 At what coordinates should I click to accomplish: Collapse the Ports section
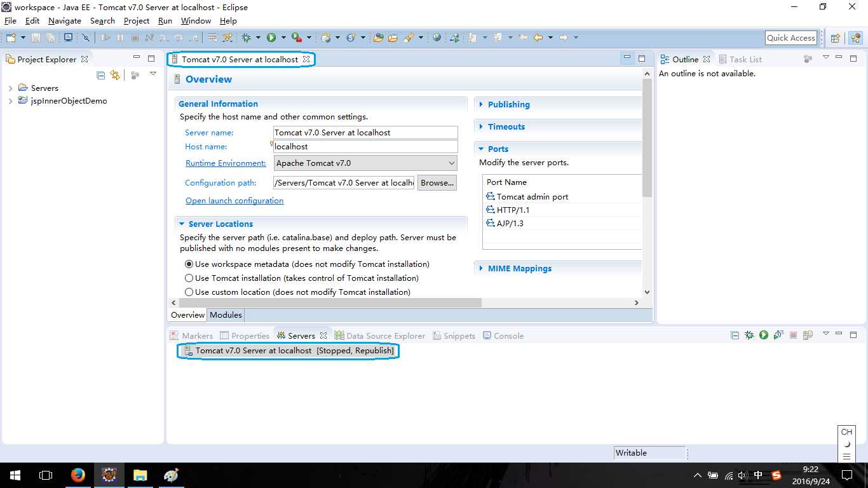[x=481, y=149]
